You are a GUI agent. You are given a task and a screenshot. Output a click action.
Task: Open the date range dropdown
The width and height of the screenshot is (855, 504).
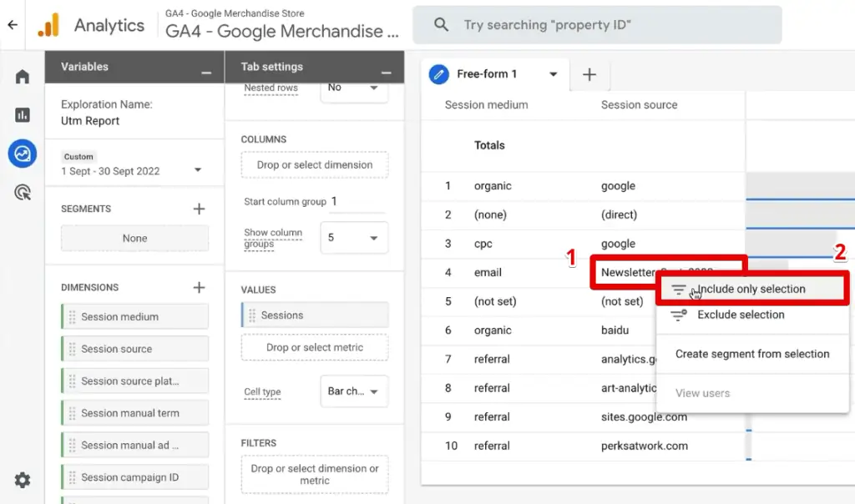coord(198,170)
